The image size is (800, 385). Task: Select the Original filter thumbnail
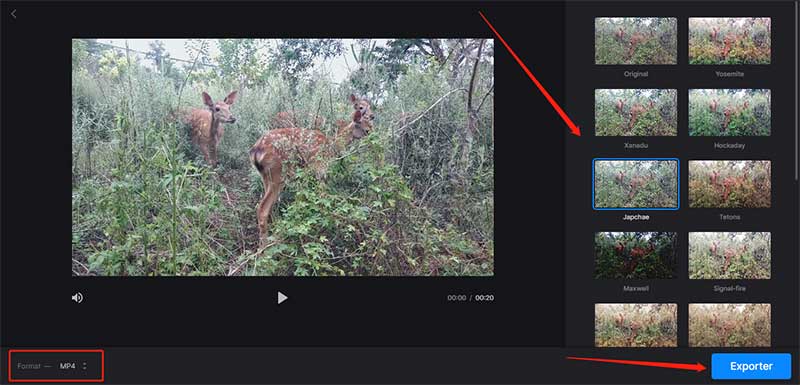[636, 41]
